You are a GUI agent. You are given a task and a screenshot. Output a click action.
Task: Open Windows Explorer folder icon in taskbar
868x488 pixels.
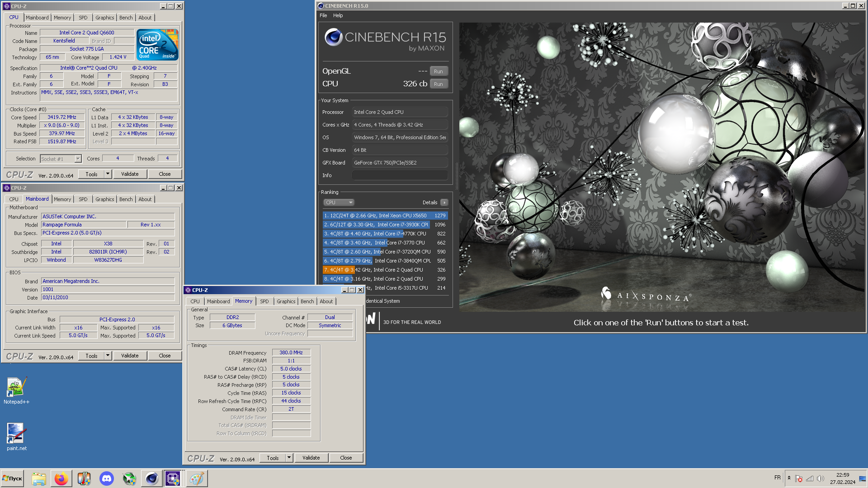pos(39,479)
